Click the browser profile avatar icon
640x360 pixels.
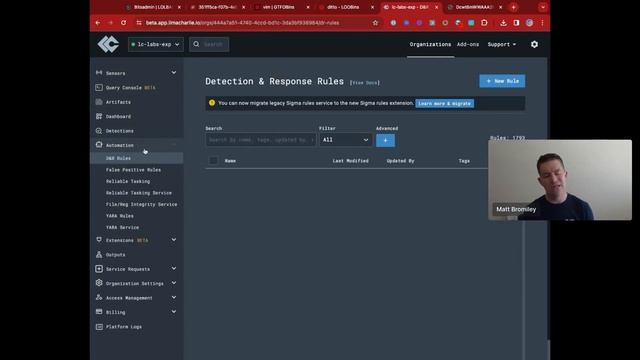click(529, 23)
